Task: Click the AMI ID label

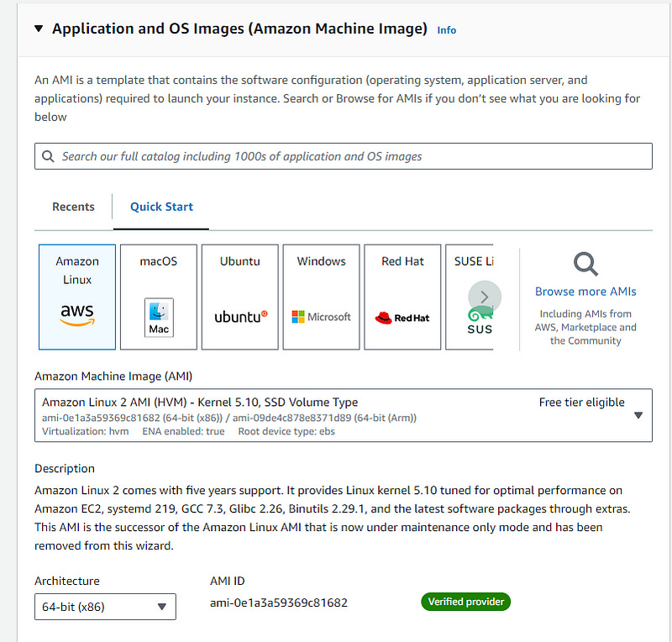Action: (x=227, y=581)
